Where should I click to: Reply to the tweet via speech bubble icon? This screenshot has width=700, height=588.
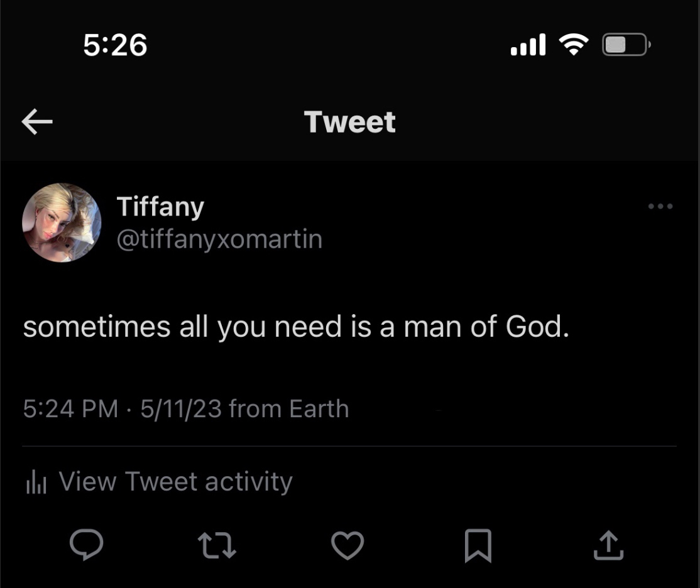pos(86,545)
